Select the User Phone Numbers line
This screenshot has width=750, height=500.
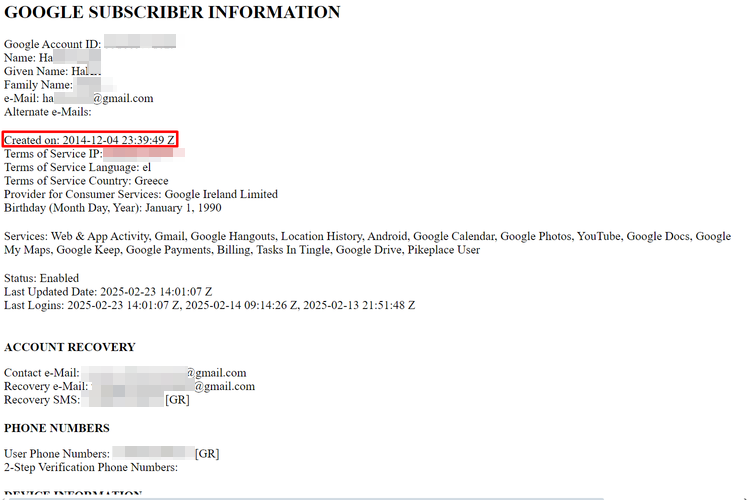111,454
